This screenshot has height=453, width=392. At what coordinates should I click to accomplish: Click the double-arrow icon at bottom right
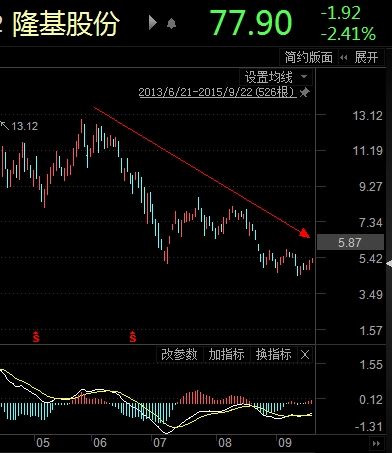tap(376, 444)
